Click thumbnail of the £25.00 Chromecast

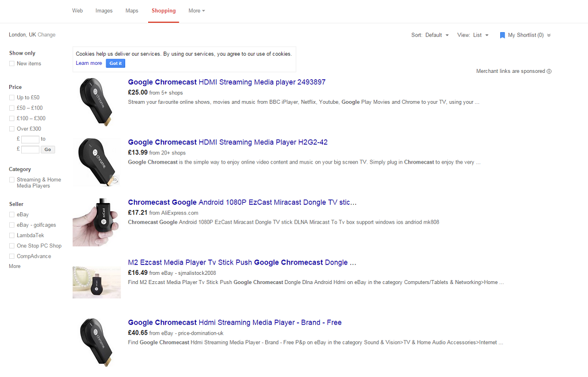96,102
